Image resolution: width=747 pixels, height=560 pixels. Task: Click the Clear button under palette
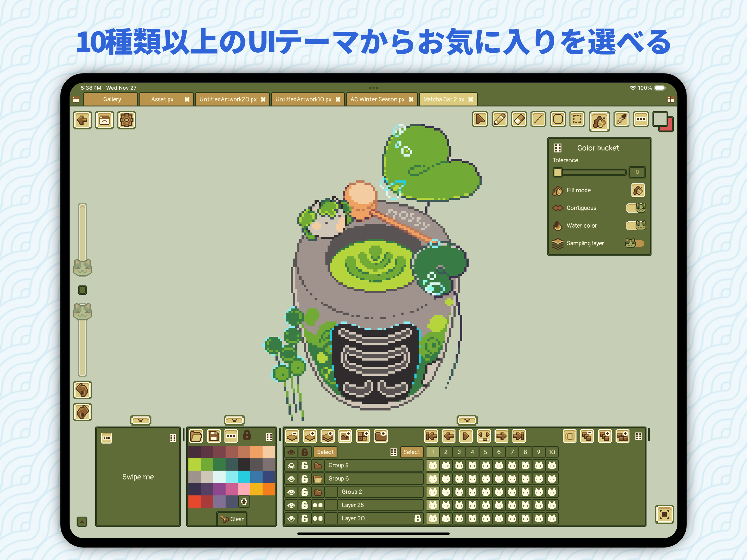[x=232, y=519]
